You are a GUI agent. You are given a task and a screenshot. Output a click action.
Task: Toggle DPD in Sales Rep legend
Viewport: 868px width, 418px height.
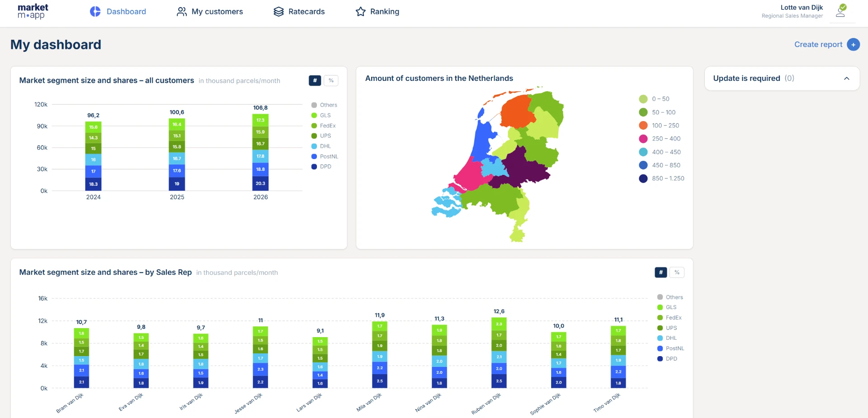667,358
